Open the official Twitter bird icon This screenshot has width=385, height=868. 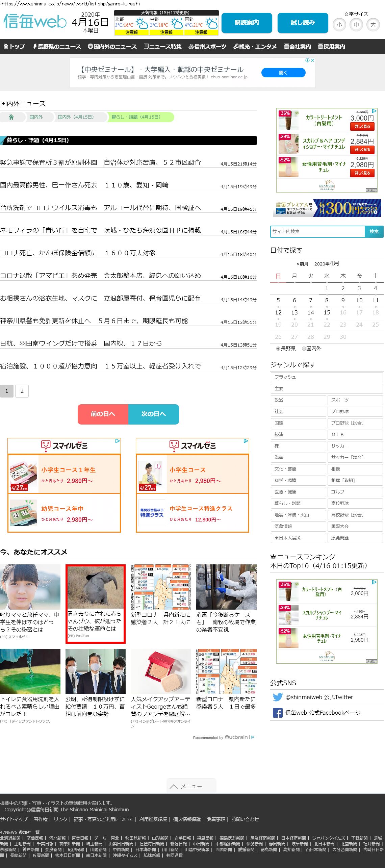[277, 697]
